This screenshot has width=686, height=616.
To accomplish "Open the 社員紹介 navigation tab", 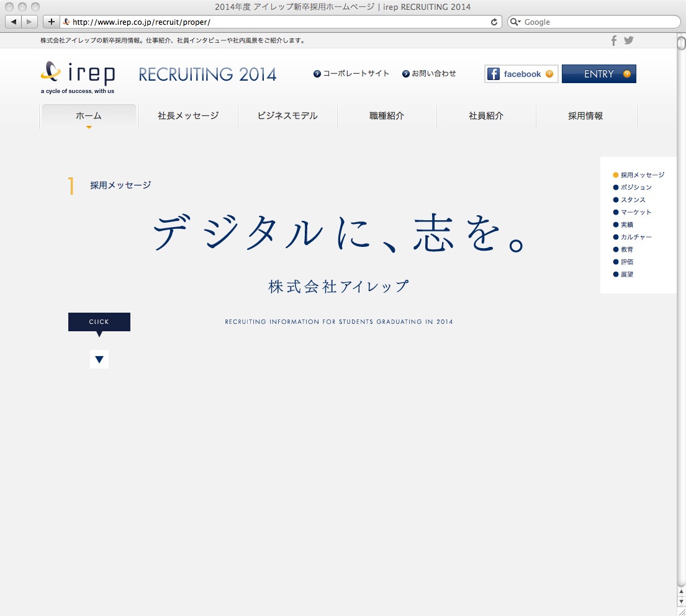I will pyautogui.click(x=486, y=116).
